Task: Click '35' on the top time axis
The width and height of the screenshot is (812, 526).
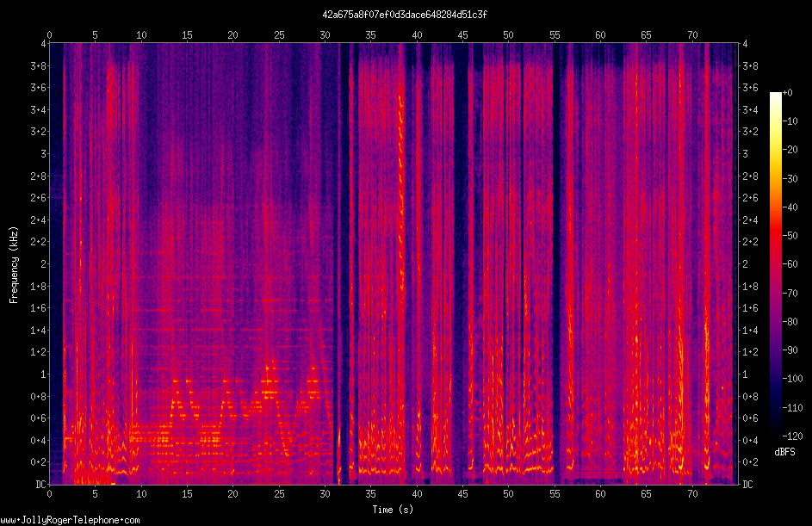Action: 371,35
